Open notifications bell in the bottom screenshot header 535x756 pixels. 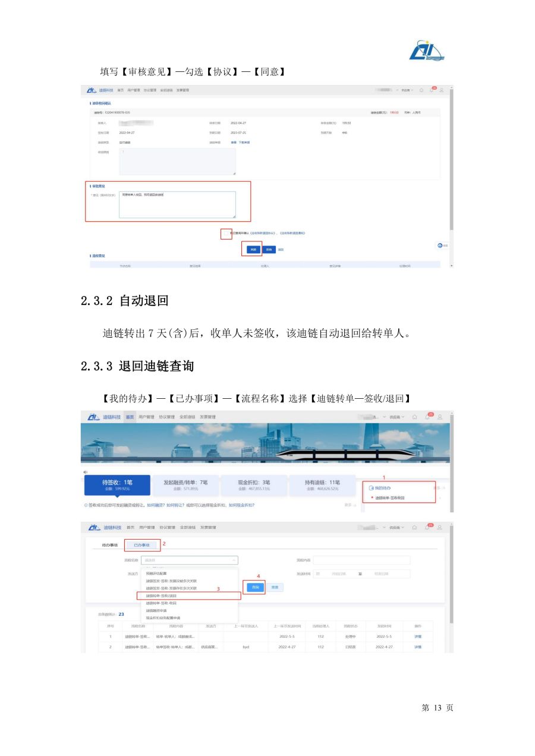pyautogui.click(x=427, y=527)
